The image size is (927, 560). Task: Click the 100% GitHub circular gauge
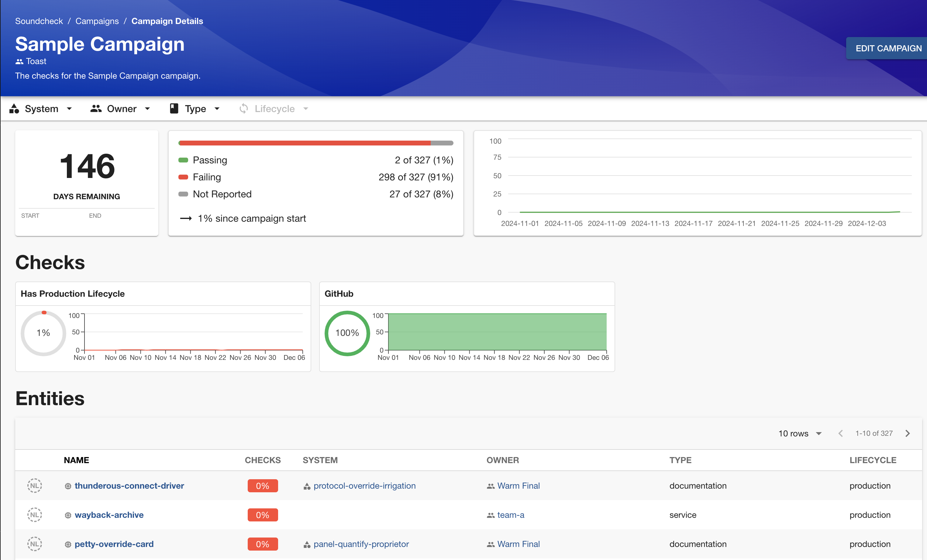click(x=347, y=333)
